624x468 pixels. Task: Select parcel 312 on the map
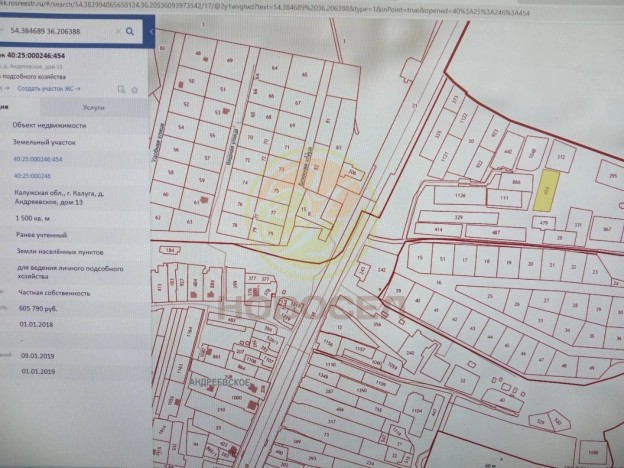[x=561, y=157]
